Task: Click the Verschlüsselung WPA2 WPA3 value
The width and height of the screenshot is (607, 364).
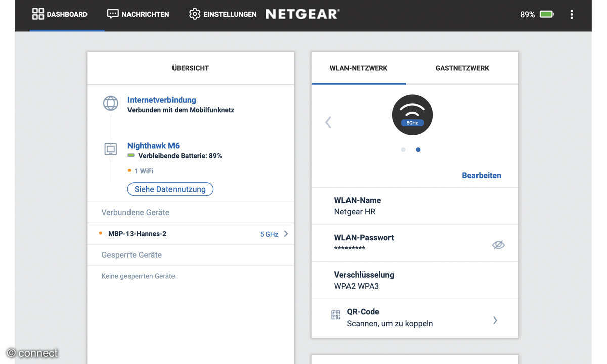Action: [x=356, y=286]
